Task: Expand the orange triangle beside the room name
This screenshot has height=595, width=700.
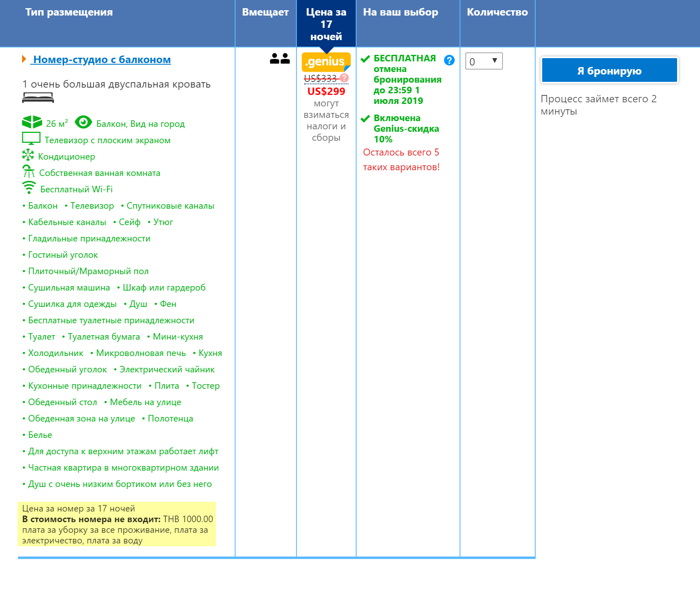Action: [x=24, y=59]
